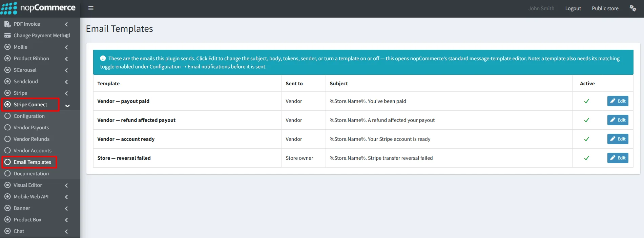Click the Chat circle icon
644x238 pixels.
tap(7, 231)
